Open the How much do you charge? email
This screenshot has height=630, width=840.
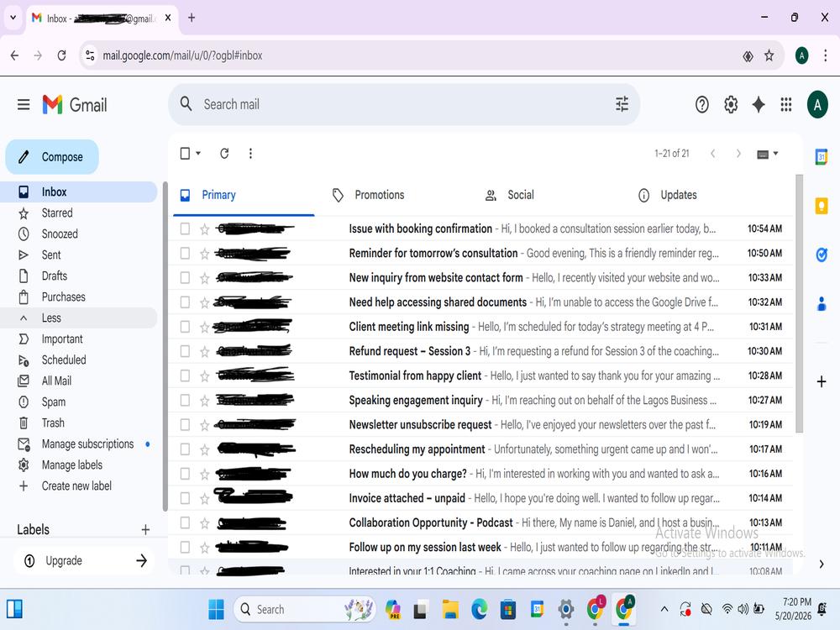tap(481, 474)
